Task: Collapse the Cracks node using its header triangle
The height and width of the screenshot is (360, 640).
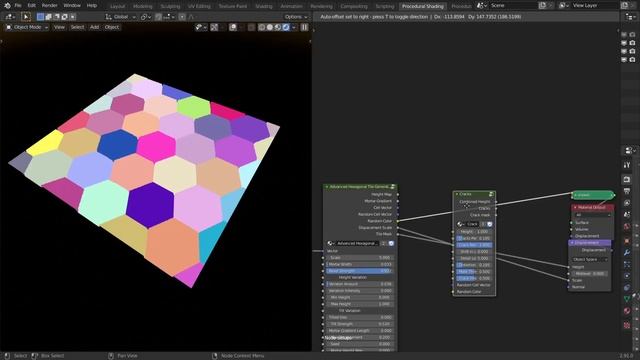Action: (457, 194)
